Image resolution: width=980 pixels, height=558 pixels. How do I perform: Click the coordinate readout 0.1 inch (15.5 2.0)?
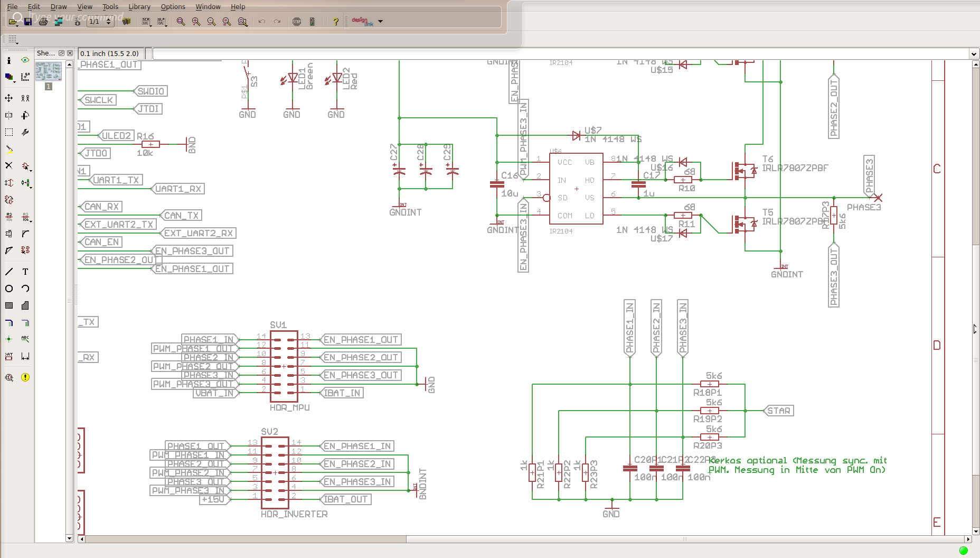pyautogui.click(x=110, y=53)
